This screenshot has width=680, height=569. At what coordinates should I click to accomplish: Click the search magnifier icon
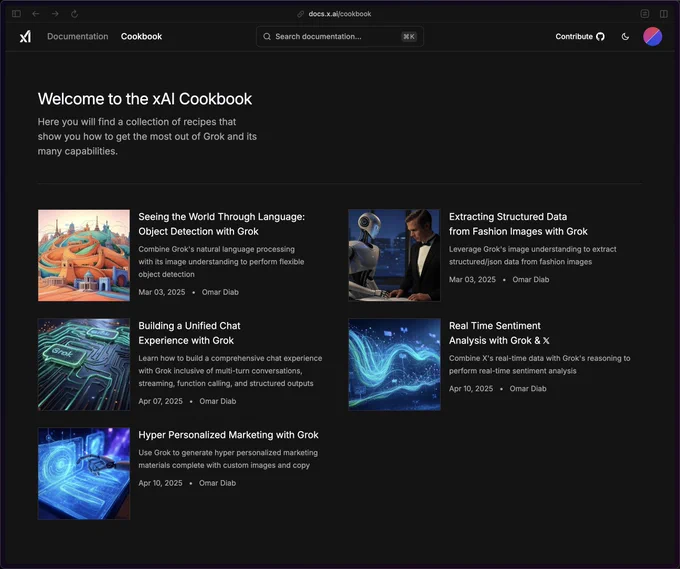(267, 36)
